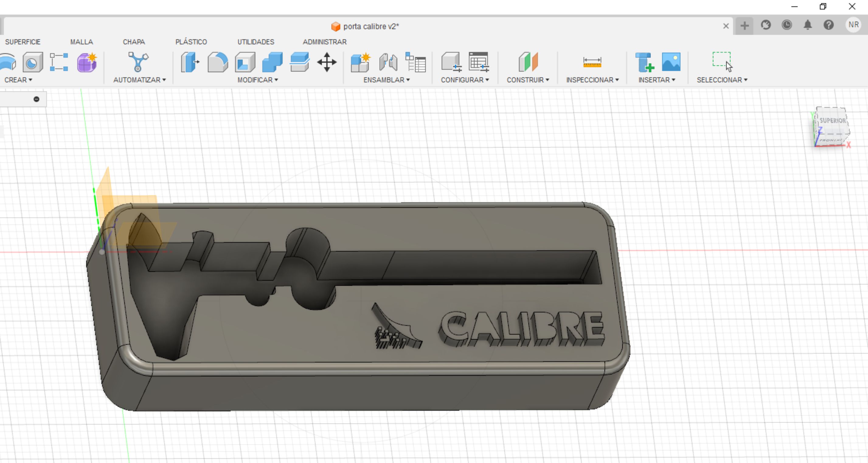The width and height of the screenshot is (868, 463).
Task: Click the FRONTAL face of the ViewCube
Action: click(831, 140)
